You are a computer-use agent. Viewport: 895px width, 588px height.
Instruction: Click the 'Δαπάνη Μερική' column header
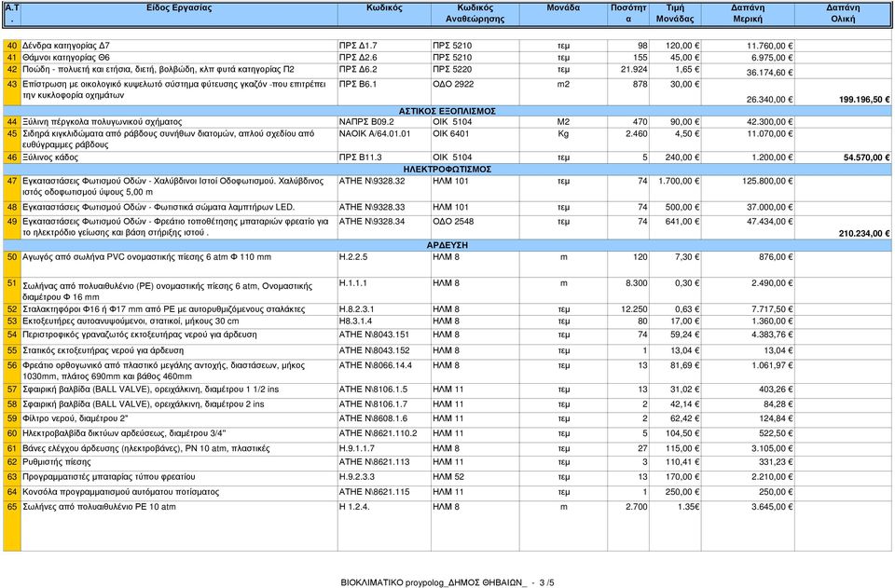point(747,13)
